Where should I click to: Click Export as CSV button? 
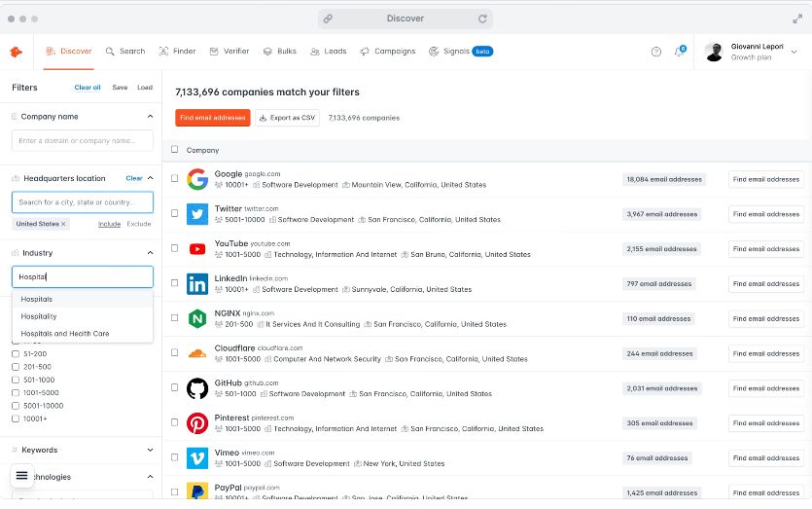point(288,118)
